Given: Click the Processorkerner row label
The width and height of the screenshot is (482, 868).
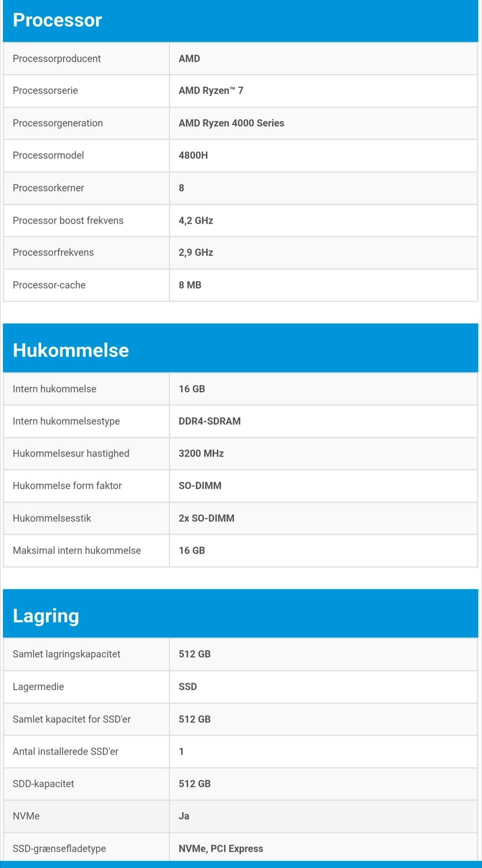Looking at the screenshot, I should click(48, 188).
